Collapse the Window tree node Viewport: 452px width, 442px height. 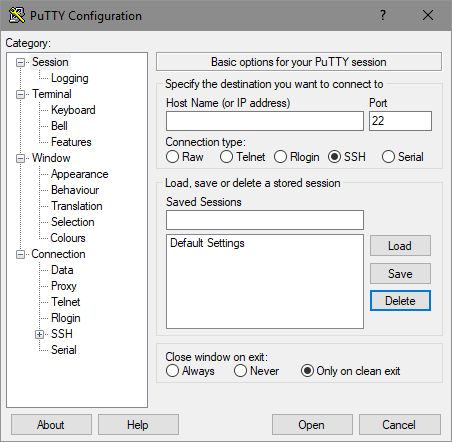tap(20, 158)
